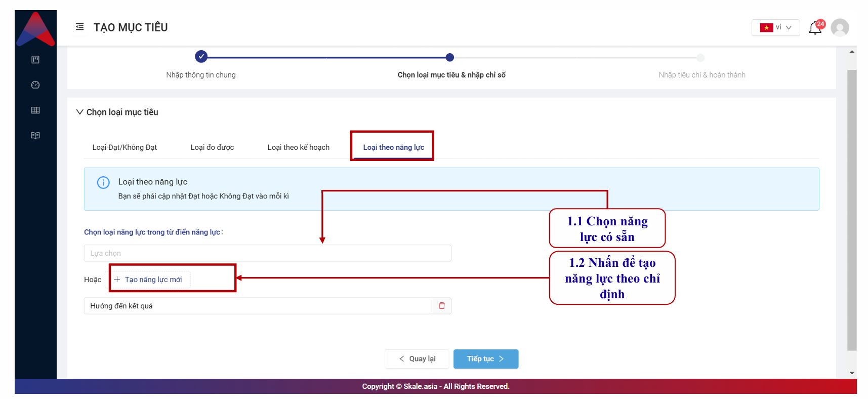This screenshot has width=868, height=399.
Task: Open the language selector dropdown
Action: [x=775, y=27]
